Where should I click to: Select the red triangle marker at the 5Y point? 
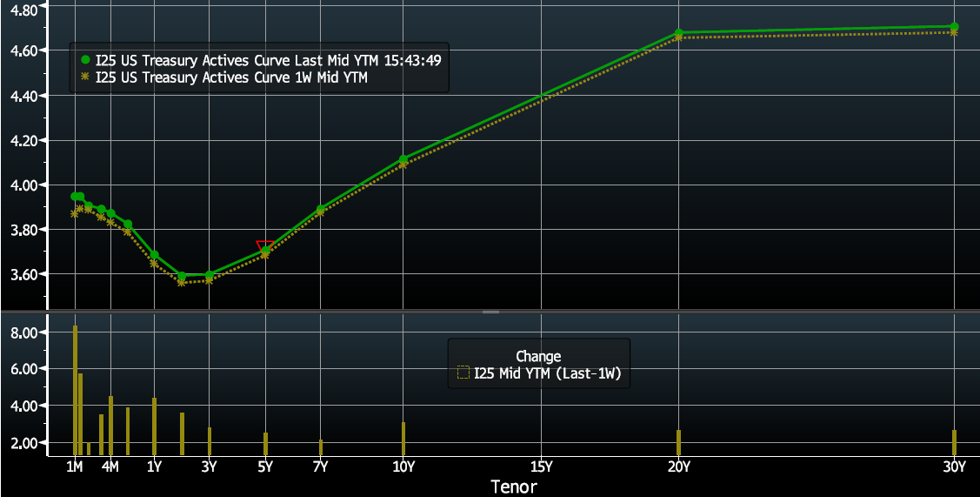pyautogui.click(x=265, y=245)
